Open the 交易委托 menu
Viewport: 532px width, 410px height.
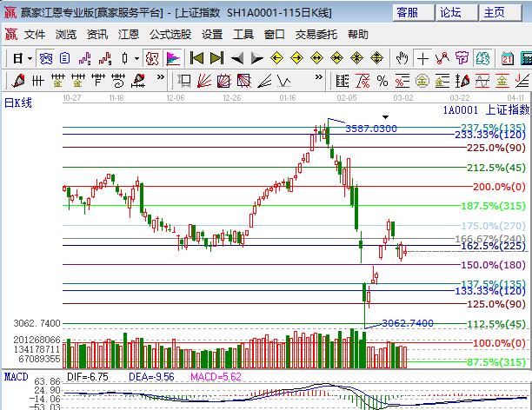[316, 35]
